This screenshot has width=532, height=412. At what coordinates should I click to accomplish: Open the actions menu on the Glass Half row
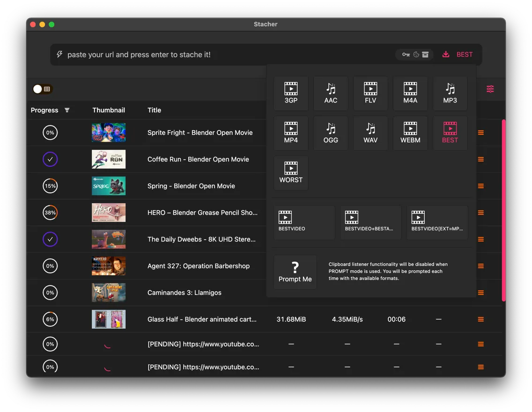pyautogui.click(x=480, y=319)
